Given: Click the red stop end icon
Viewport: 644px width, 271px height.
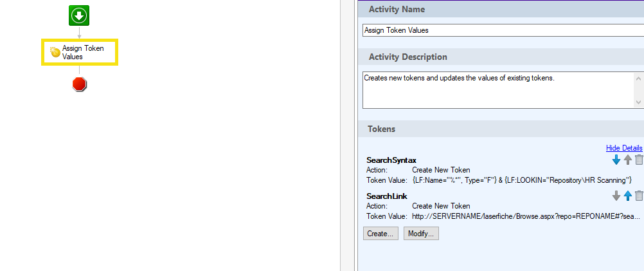Looking at the screenshot, I should pos(79,84).
